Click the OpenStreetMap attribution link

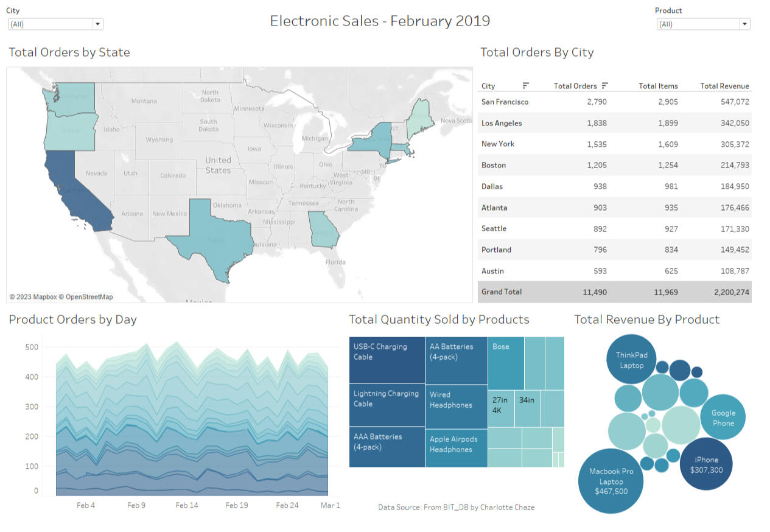(x=89, y=297)
